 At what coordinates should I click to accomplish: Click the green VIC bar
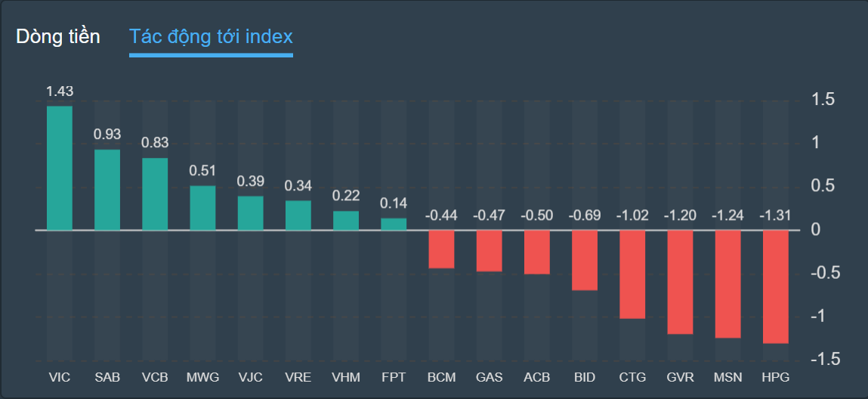coord(60,168)
